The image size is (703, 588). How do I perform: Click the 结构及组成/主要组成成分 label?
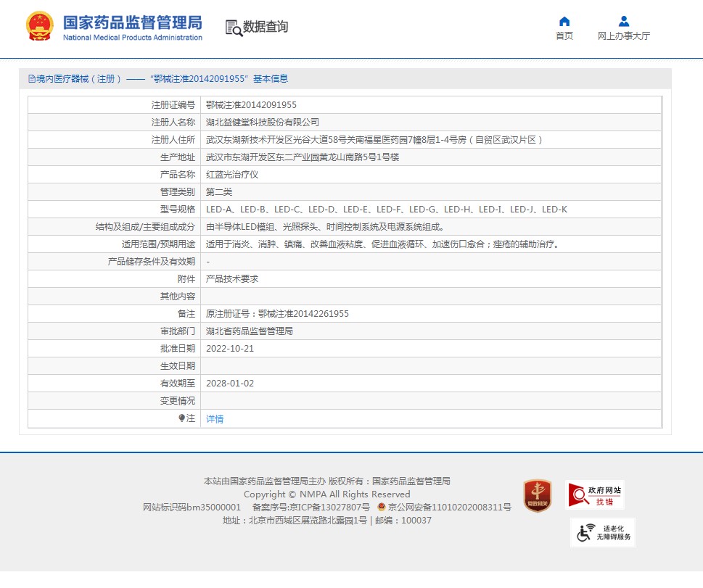click(x=145, y=227)
